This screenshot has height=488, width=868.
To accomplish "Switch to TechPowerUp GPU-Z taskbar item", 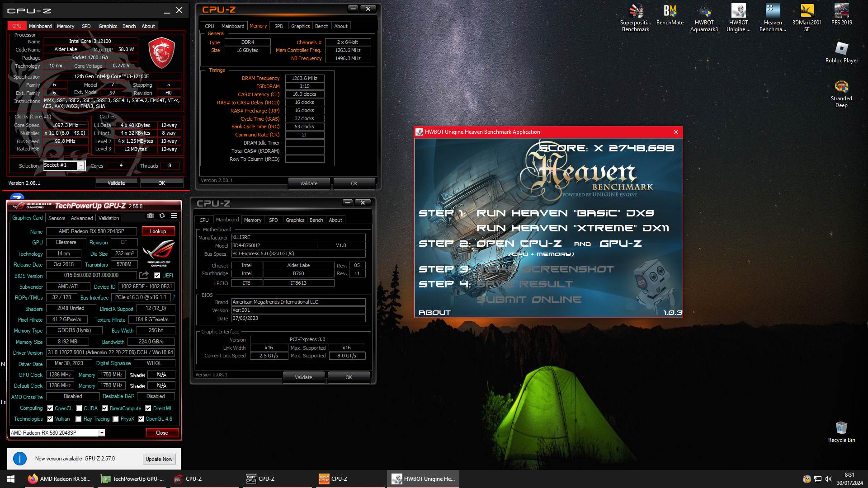I will 132,479.
